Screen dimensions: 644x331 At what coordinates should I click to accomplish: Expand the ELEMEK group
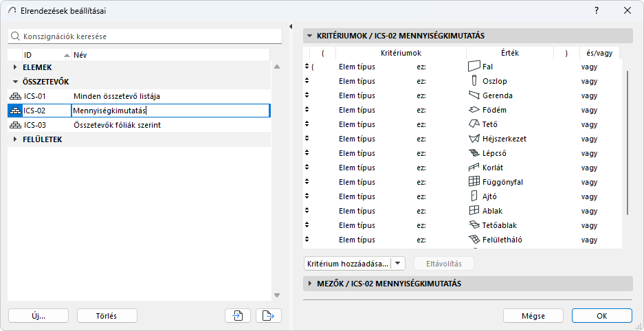pyautogui.click(x=16, y=67)
